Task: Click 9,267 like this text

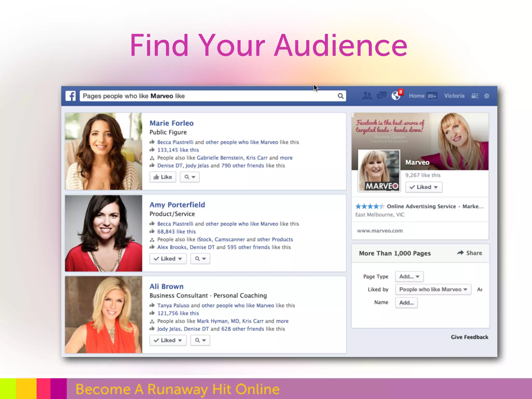Action: point(423,175)
